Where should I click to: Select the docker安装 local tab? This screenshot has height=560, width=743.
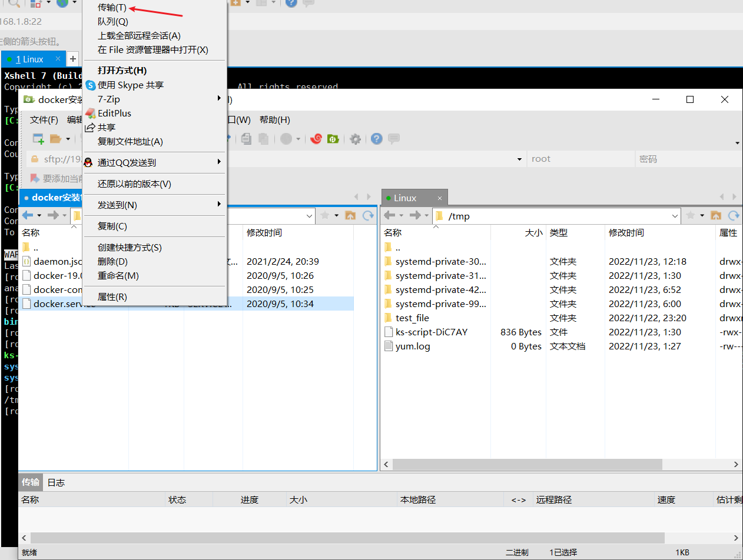click(x=51, y=198)
